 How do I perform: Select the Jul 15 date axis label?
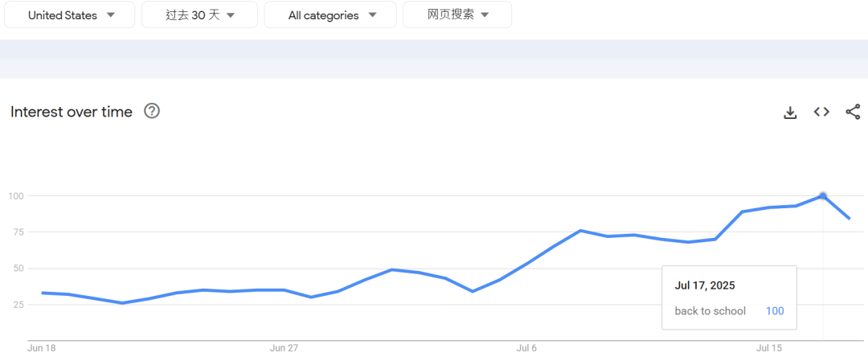click(769, 348)
